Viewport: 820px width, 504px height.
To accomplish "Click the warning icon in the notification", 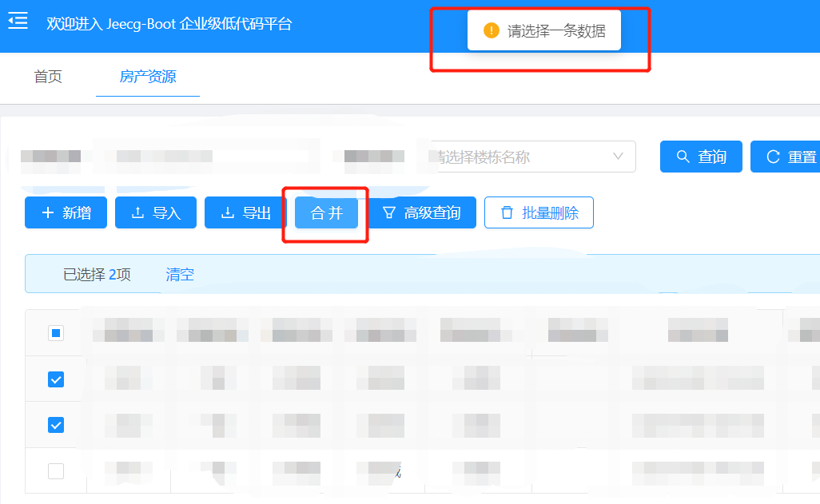I will [491, 30].
